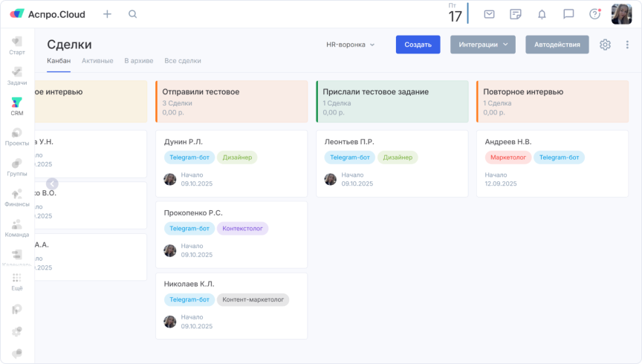Go to Задачи in the sidebar
This screenshot has width=642, height=364.
pyautogui.click(x=16, y=75)
